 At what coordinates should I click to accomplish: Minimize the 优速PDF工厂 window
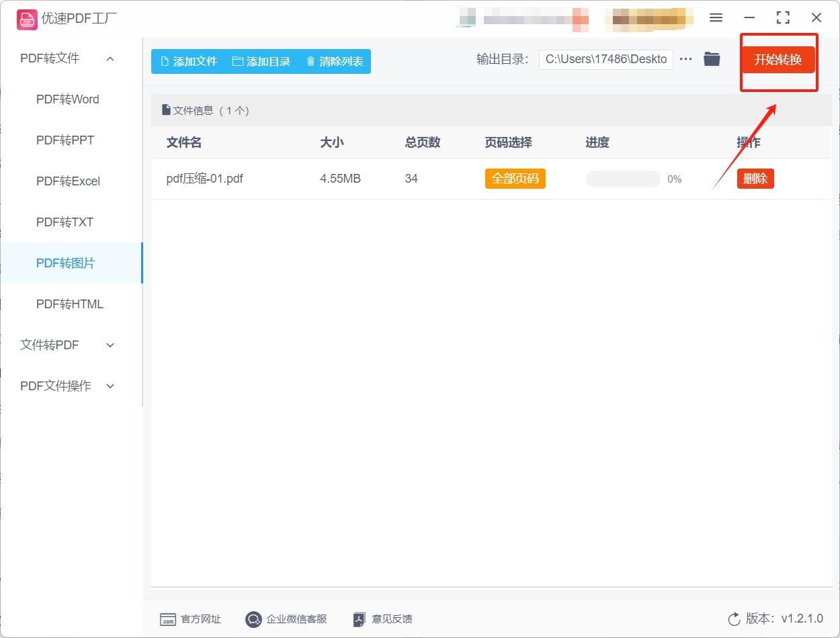[x=749, y=18]
